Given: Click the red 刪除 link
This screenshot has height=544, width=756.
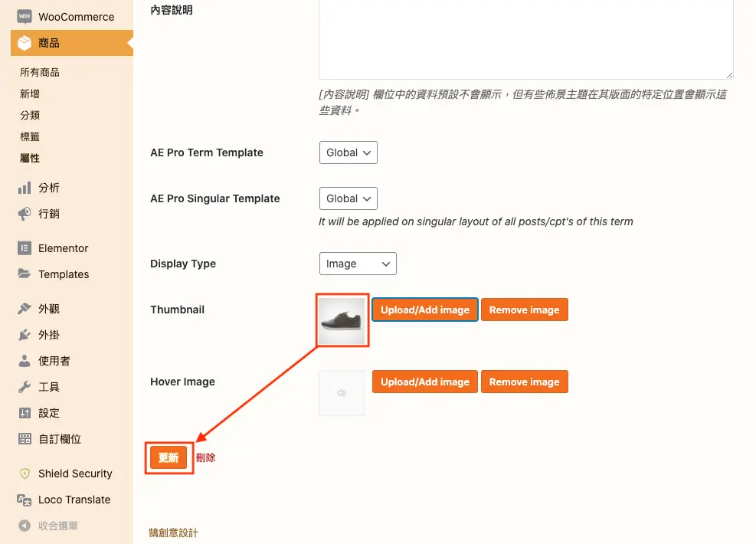Looking at the screenshot, I should coord(205,457).
